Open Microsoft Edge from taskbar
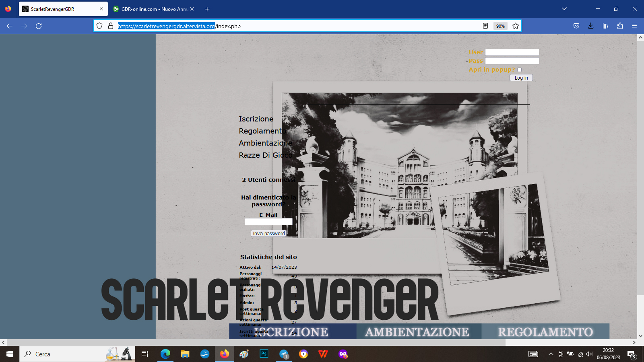Image resolution: width=644 pixels, height=362 pixels. pos(165,354)
